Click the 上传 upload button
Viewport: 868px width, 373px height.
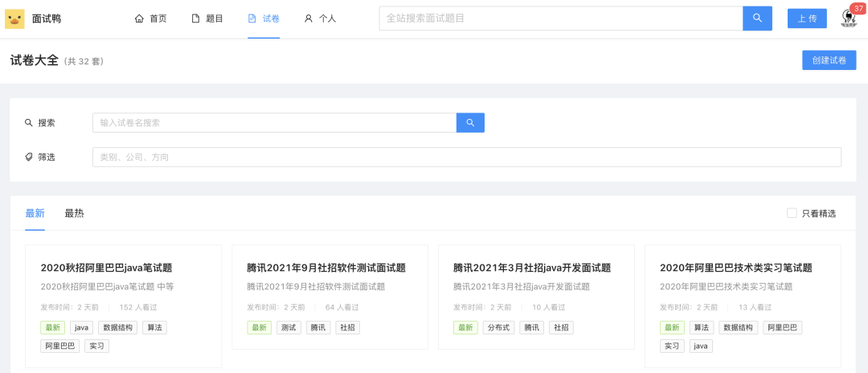point(807,18)
